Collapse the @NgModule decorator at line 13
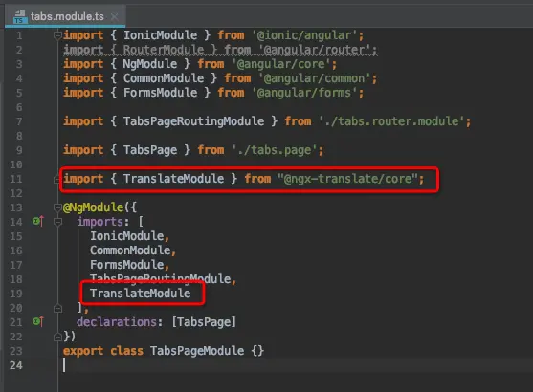 [x=57, y=207]
